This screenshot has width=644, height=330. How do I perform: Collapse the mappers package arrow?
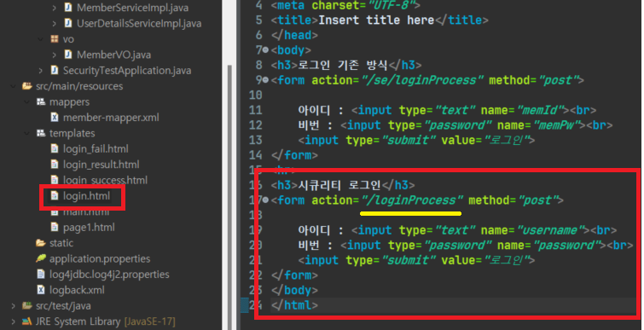tap(27, 101)
